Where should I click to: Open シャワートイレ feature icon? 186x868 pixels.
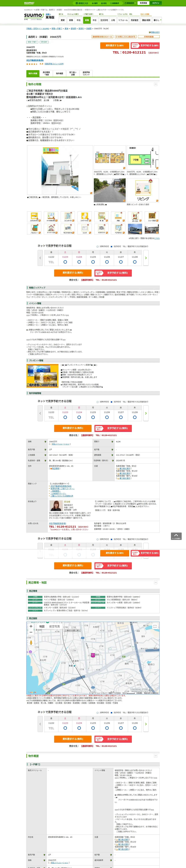(x=85, y=217)
